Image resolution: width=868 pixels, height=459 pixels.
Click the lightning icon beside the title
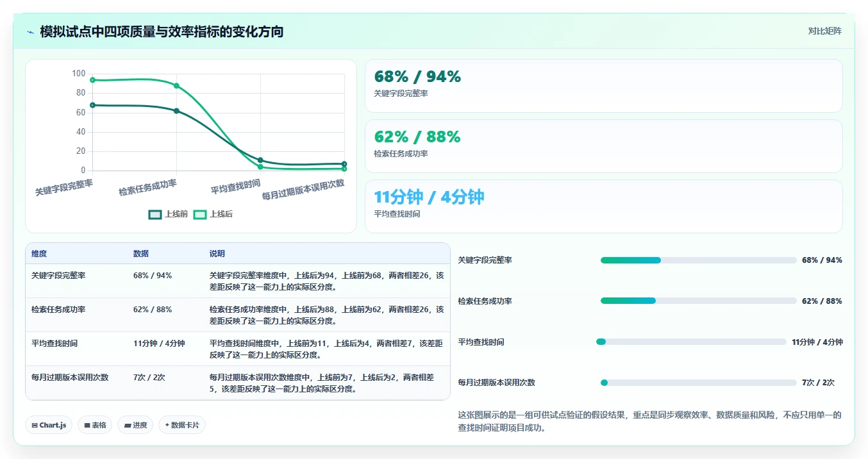point(30,31)
